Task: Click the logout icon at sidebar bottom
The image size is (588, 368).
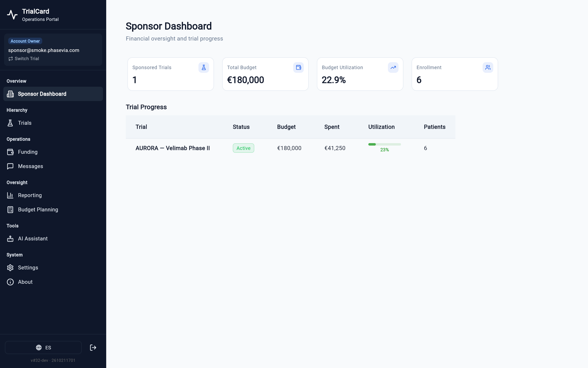Action: click(x=93, y=347)
